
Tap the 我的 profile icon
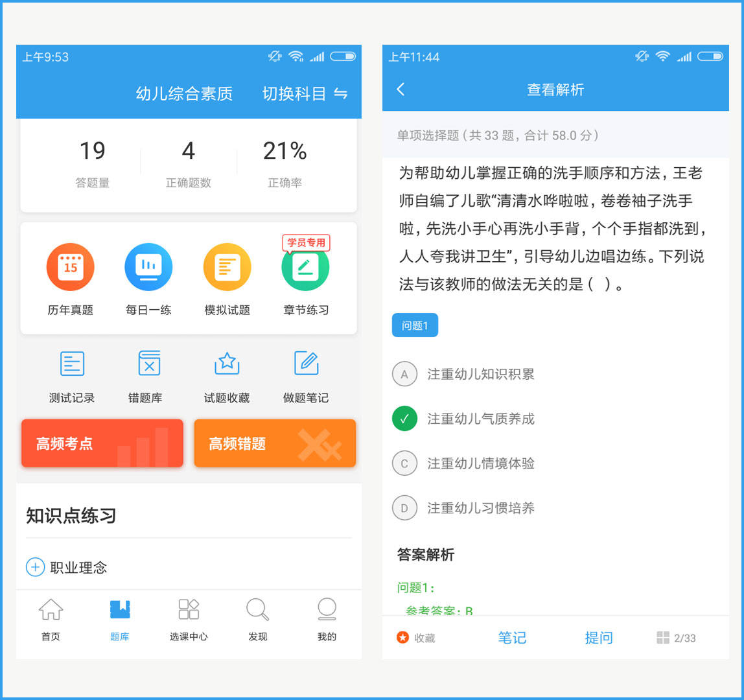pos(327,609)
